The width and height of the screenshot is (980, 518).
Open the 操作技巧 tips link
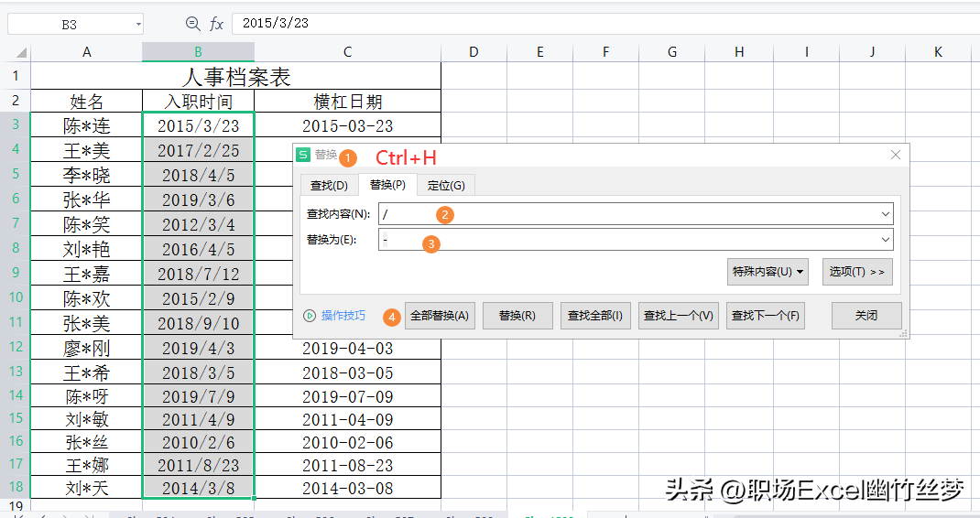click(x=343, y=316)
